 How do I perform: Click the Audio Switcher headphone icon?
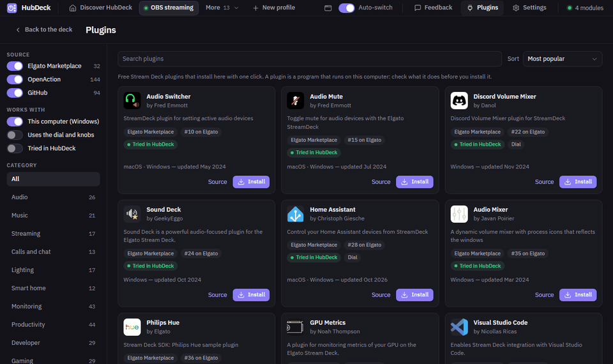132,100
